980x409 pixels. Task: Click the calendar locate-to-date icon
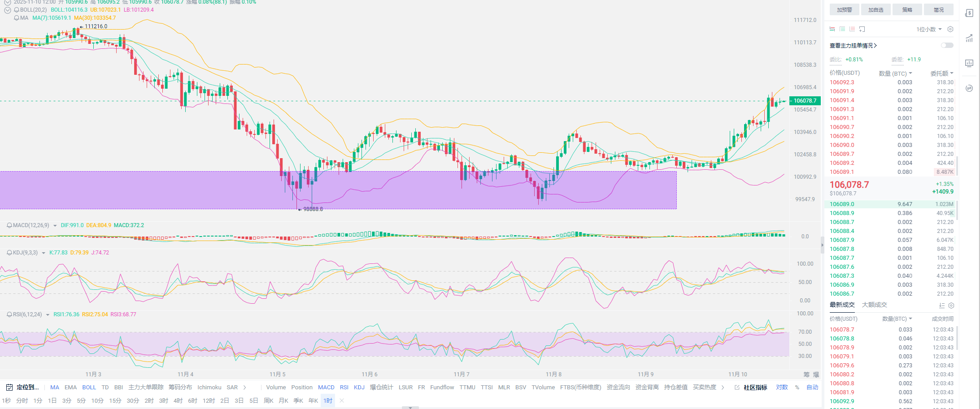9,387
